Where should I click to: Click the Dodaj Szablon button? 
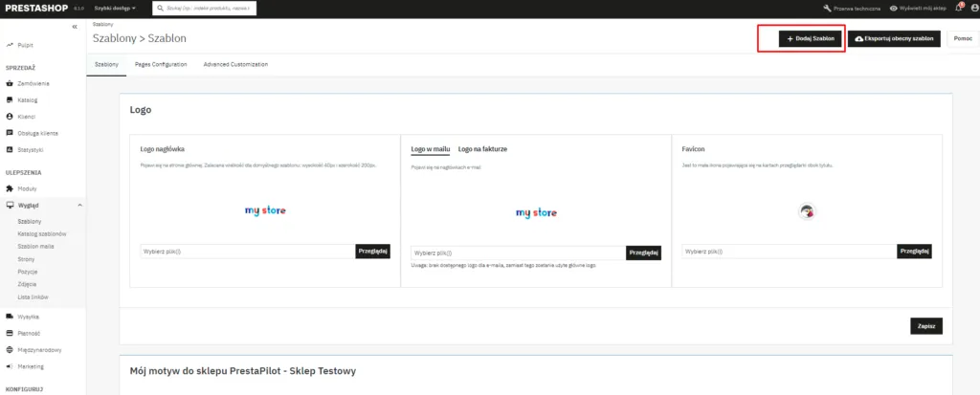811,39
